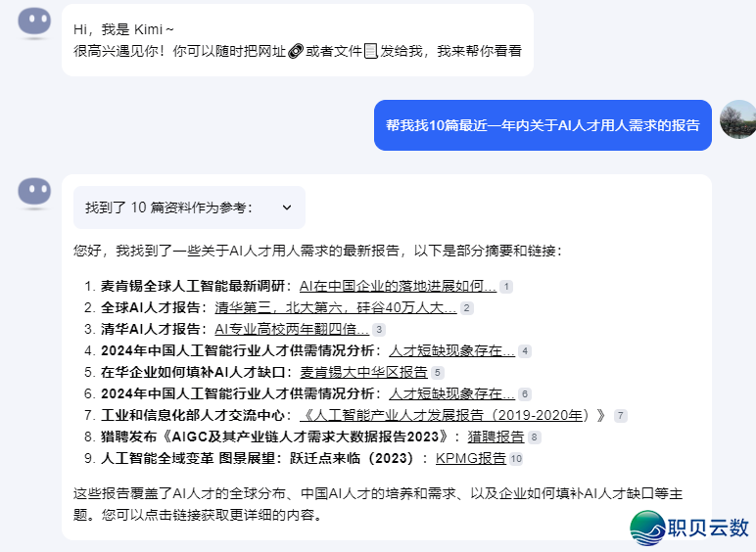
Task: Click citation badge 4
Action: point(525,351)
